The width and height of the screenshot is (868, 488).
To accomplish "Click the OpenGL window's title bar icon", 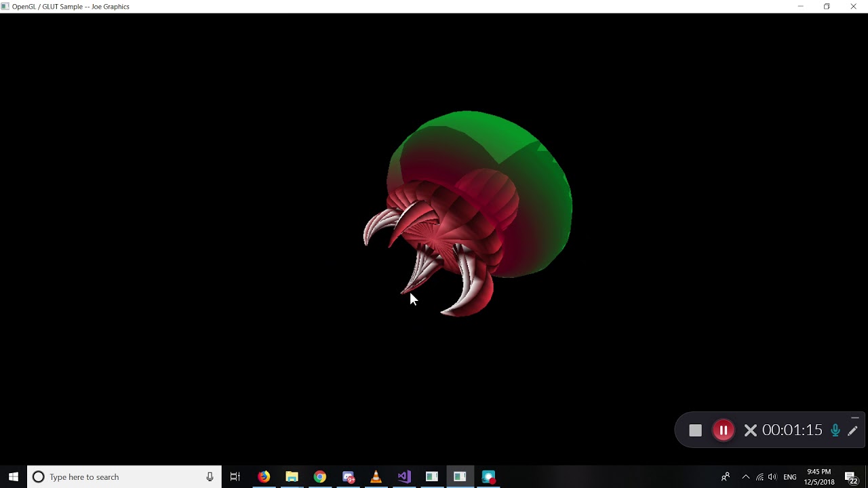I will pos(5,6).
